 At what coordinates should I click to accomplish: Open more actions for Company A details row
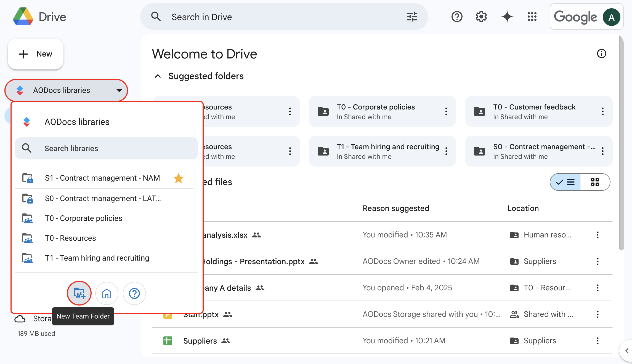pyautogui.click(x=598, y=288)
